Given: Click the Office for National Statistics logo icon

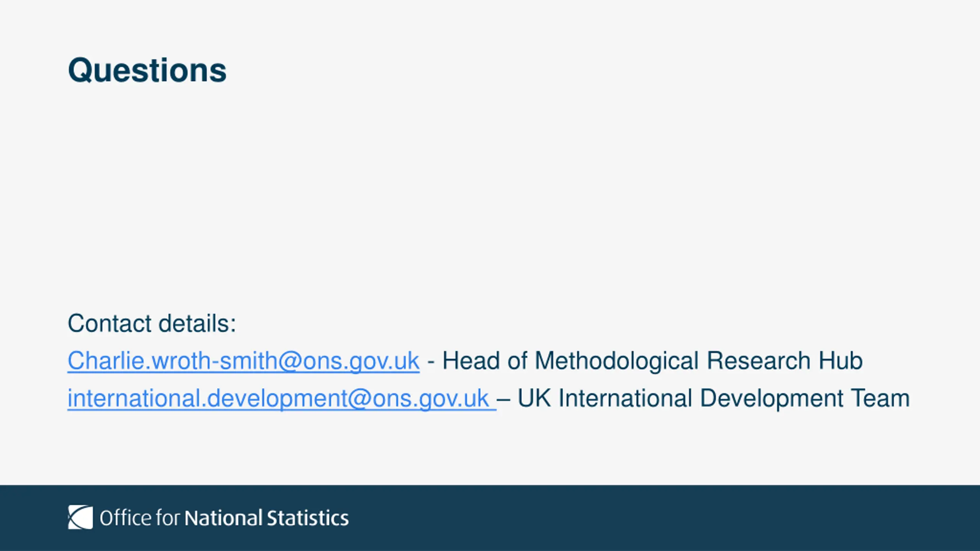Looking at the screenshot, I should [80, 517].
